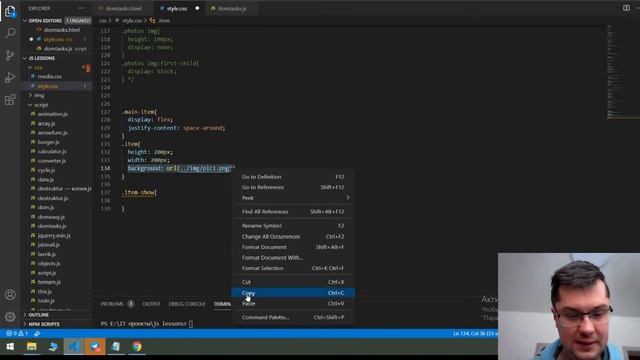
Task: Choose Format Document With... in the context menu
Action: pyautogui.click(x=293, y=258)
